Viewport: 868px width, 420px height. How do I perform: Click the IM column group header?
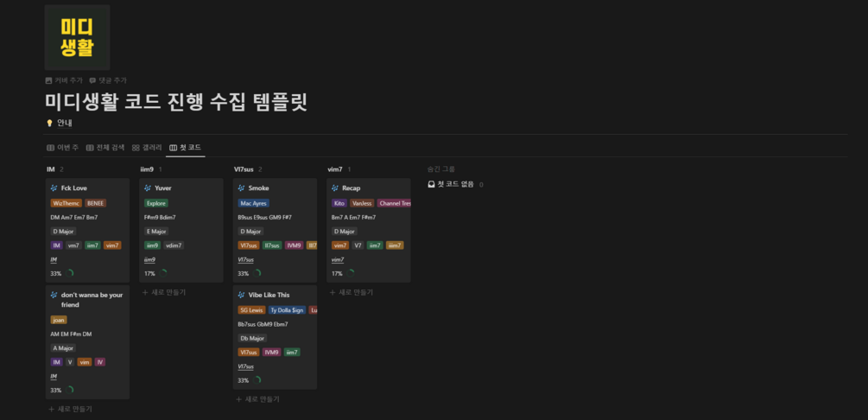coord(50,169)
